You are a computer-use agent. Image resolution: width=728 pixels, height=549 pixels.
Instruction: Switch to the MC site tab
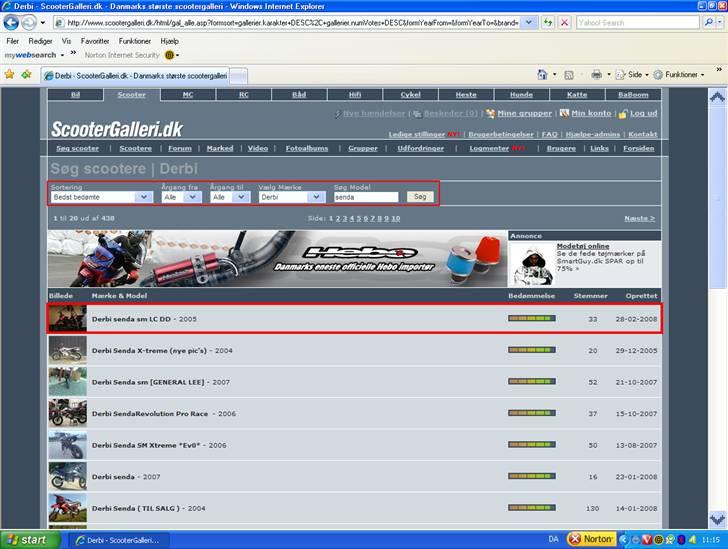click(x=187, y=95)
